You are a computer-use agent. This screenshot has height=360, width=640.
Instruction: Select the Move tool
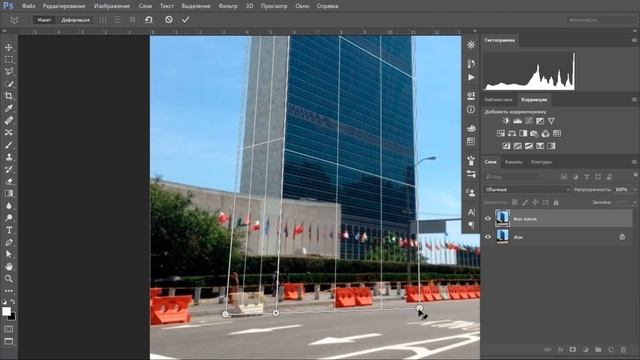click(x=9, y=48)
